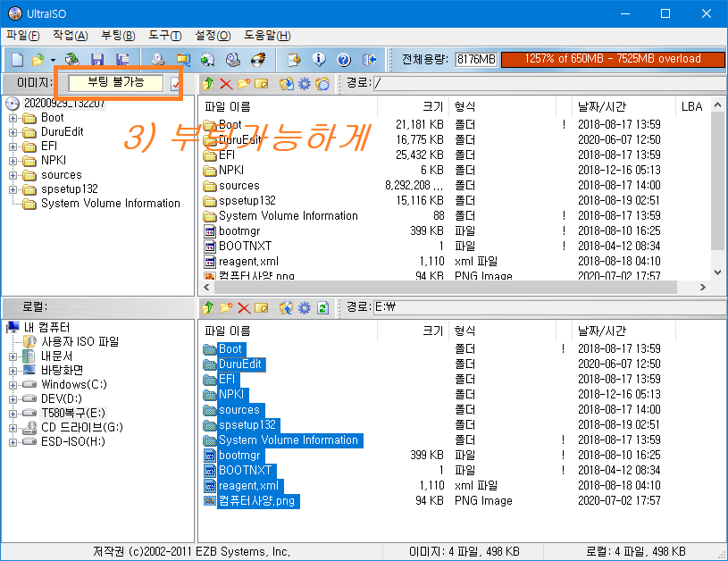Expand Windows(C:) drive in local tree
The height and width of the screenshot is (561, 728).
tap(13, 385)
